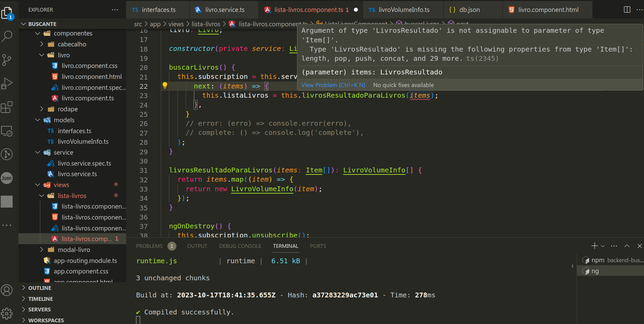Select the npm backend-bus terminal
The width and height of the screenshot is (644, 324).
[x=611, y=260]
